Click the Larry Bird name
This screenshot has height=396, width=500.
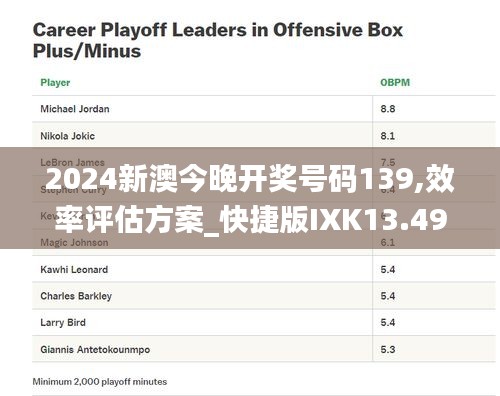pyautogui.click(x=63, y=323)
